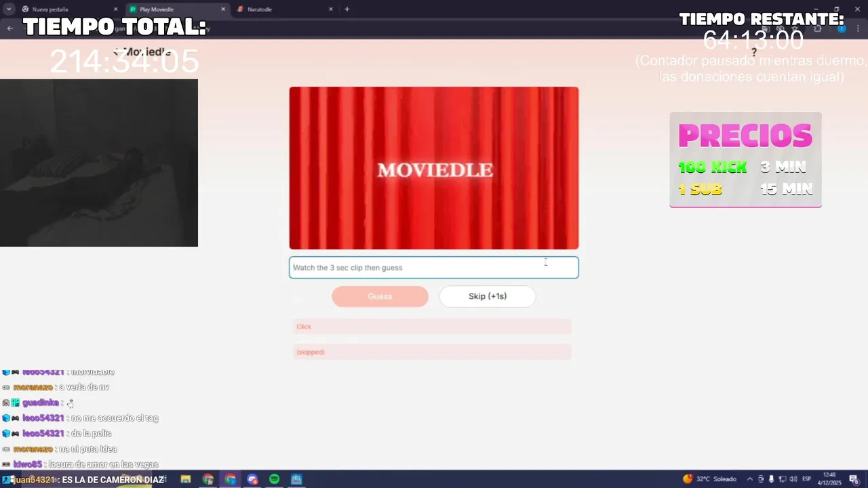Open Discord from the taskbar
The width and height of the screenshot is (868, 488).
(252, 479)
